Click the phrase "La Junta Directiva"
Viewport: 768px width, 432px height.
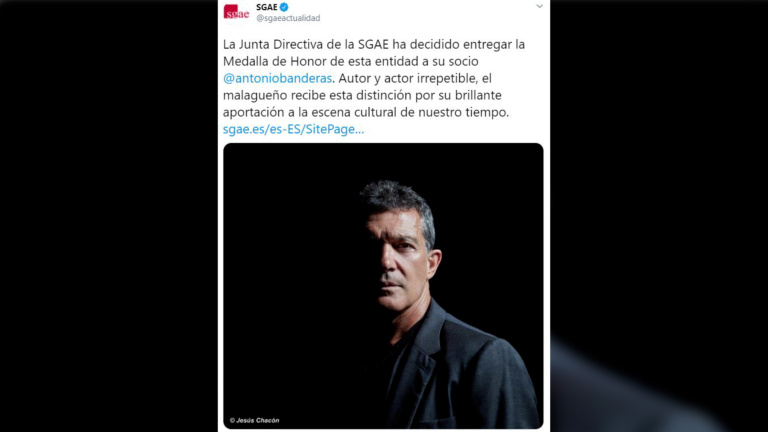[272, 44]
